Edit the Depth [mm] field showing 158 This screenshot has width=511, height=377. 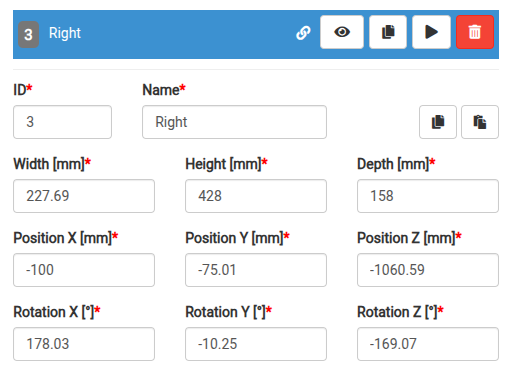[x=428, y=196]
